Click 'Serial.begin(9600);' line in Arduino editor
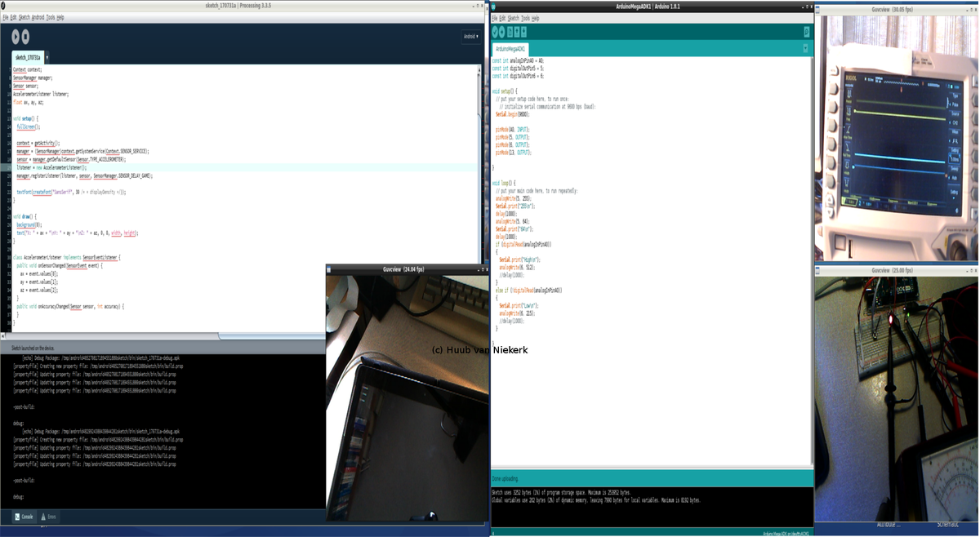The image size is (980, 537). coord(513,114)
